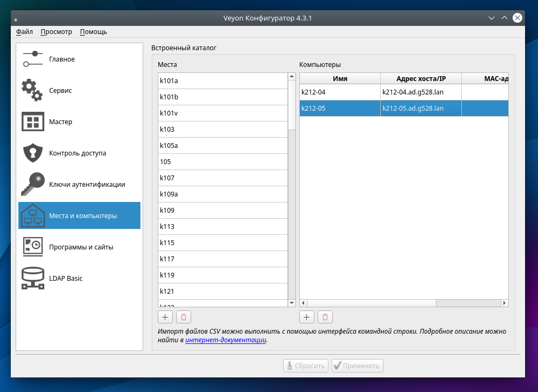Viewport: 538px width, 392px height.
Task: Go to Контроль доступа page label
Action: (x=78, y=153)
